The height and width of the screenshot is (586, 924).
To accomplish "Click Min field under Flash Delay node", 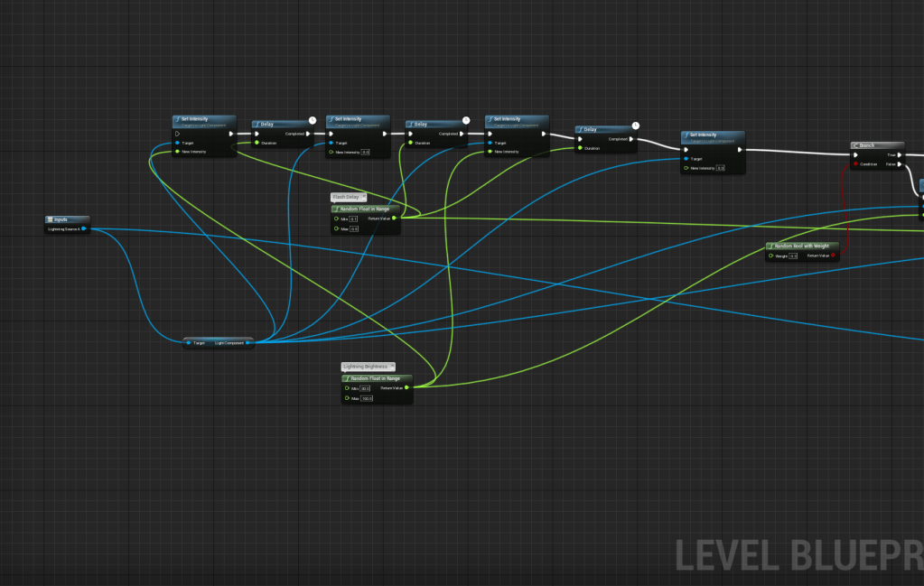I will pos(353,219).
